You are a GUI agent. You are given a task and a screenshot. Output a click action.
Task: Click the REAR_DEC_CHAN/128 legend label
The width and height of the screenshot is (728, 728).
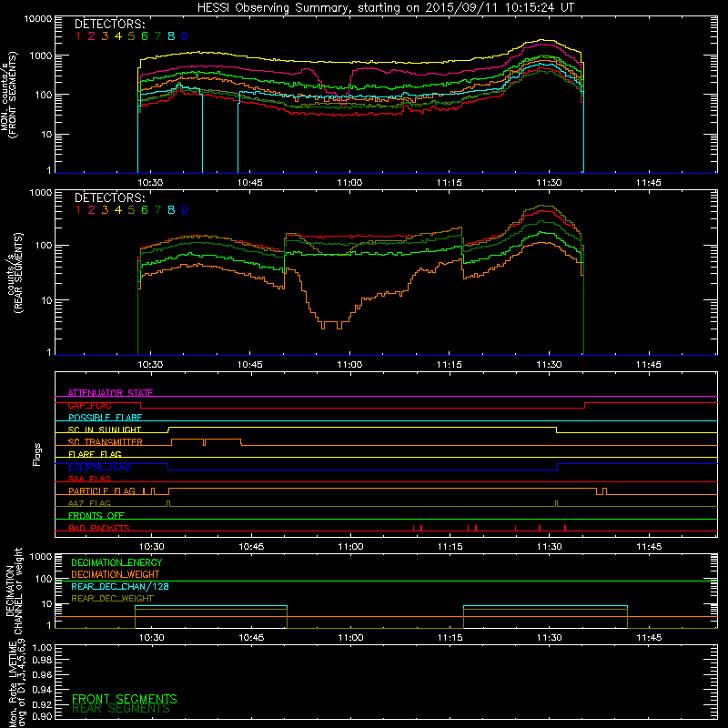[x=120, y=586]
